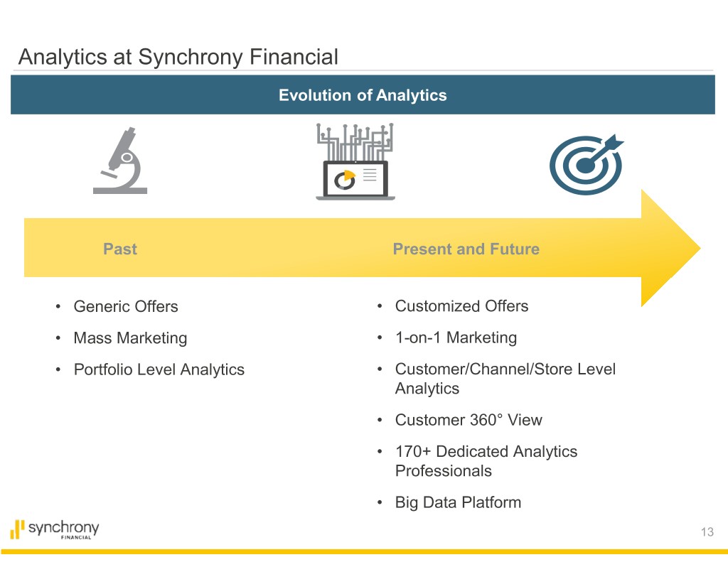Select the slide title text
This screenshot has height=562, width=728.
coord(178,57)
